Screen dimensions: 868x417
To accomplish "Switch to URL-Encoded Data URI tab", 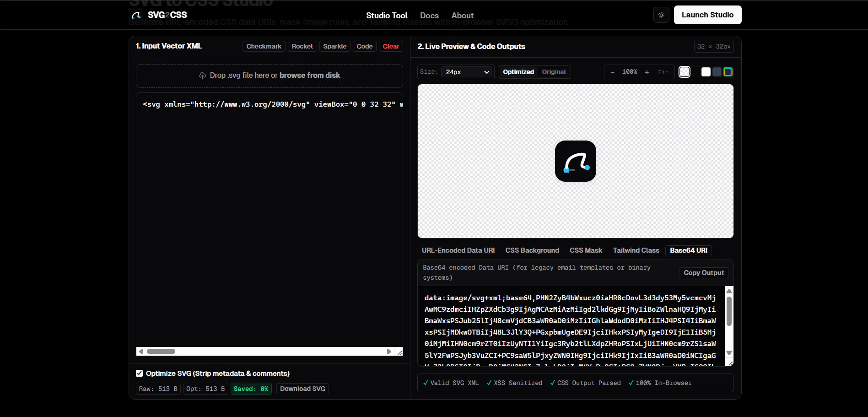I will pyautogui.click(x=458, y=250).
